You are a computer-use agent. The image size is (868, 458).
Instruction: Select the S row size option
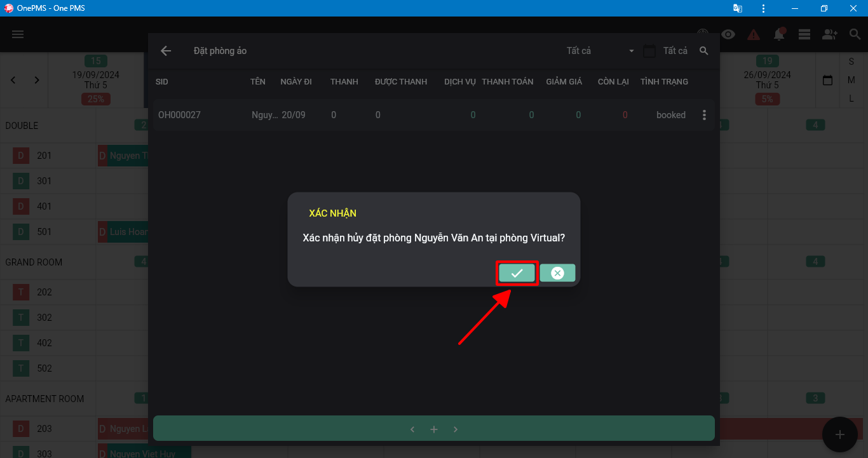(x=851, y=62)
